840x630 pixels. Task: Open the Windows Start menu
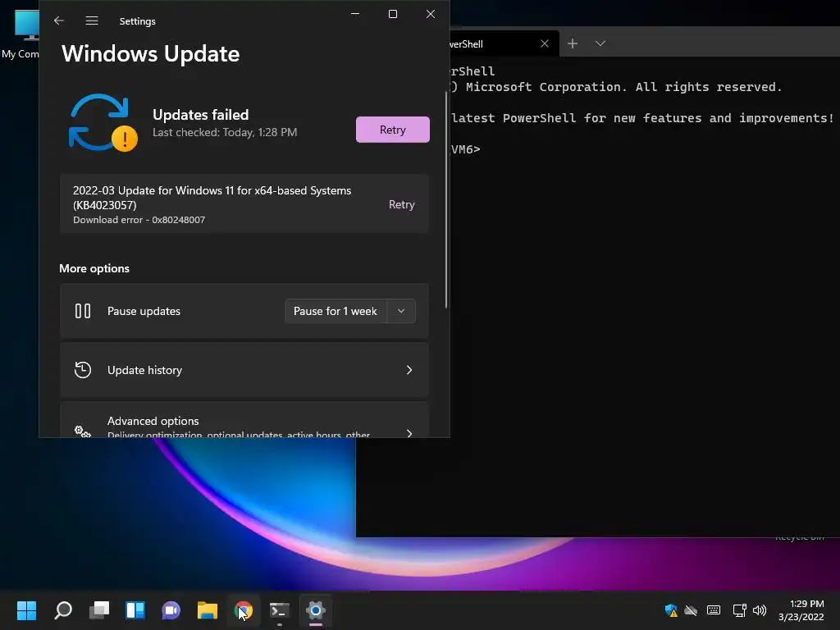coord(26,610)
